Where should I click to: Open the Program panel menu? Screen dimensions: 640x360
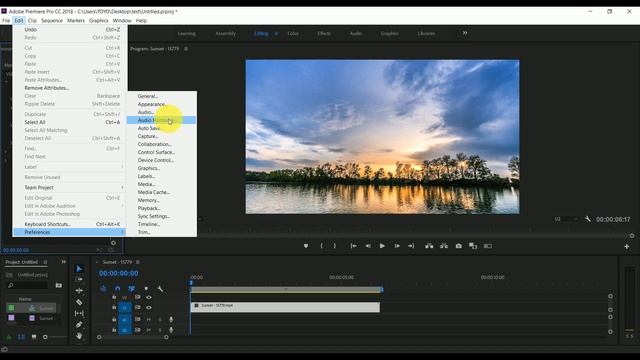pos(186,49)
